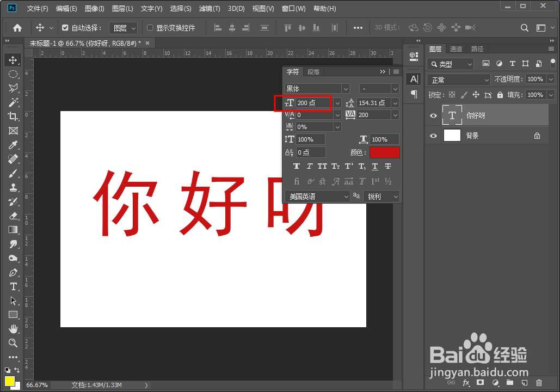Select the Magic Wand tool
This screenshot has height=392, width=560.
tap(13, 102)
